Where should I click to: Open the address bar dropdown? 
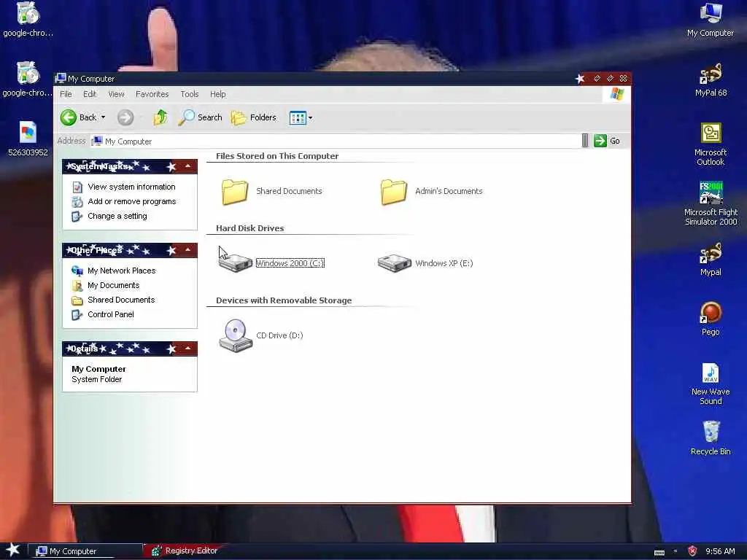pos(585,141)
